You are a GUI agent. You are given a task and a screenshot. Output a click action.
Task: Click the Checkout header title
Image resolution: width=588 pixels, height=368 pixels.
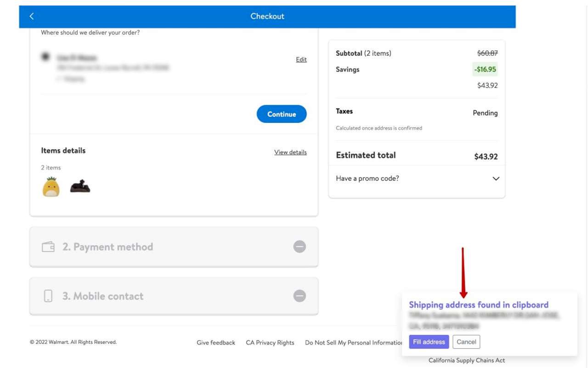(x=267, y=16)
